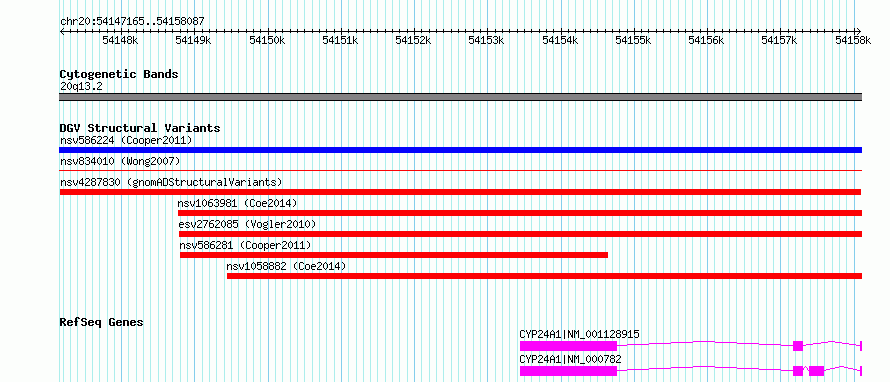
Task: Click the 54151k ruler tick label
Action: point(340,40)
